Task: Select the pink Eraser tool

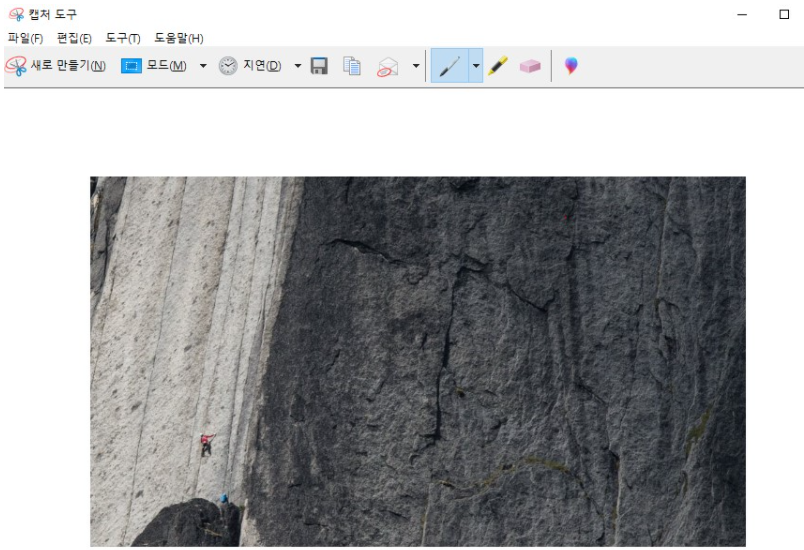Action: tap(530, 66)
